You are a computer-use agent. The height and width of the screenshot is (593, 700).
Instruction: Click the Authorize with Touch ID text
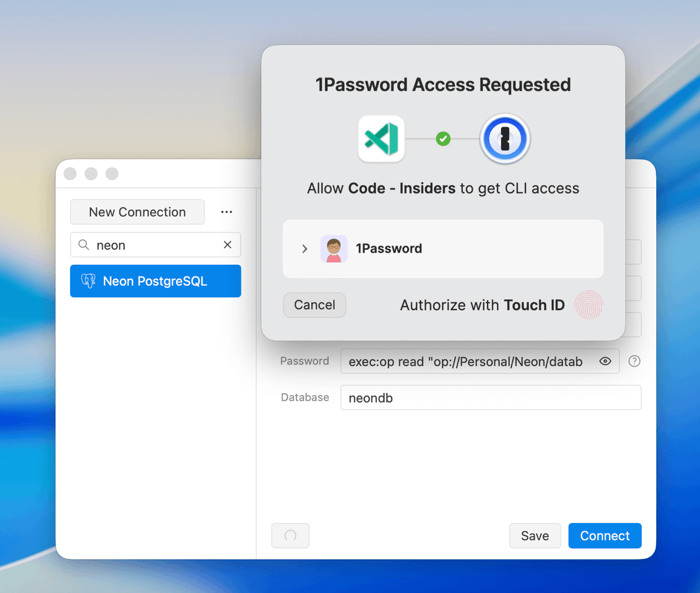click(x=482, y=305)
